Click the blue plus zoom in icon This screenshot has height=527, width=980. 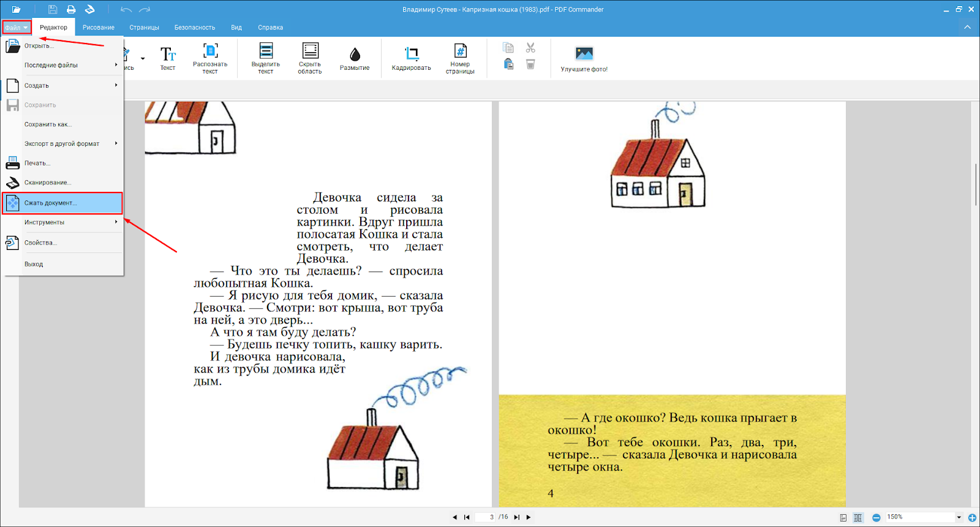972,518
